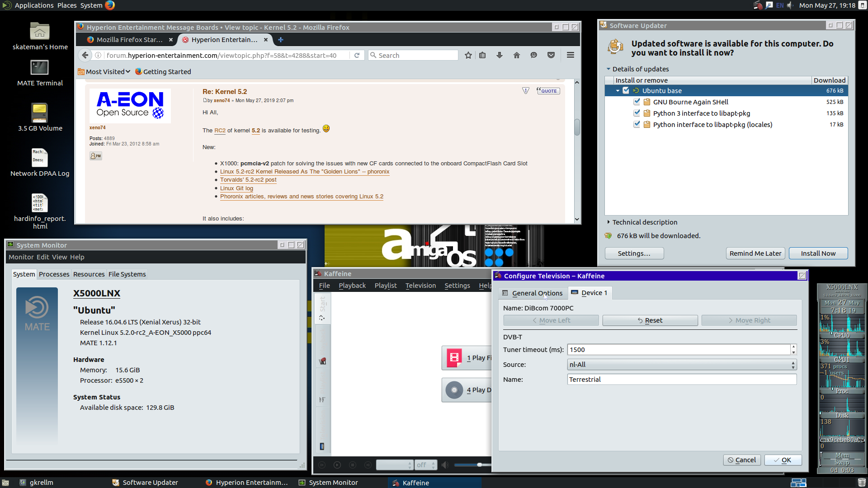Show Firefox bookmarks list icon
The image size is (868, 488).
pos(482,55)
